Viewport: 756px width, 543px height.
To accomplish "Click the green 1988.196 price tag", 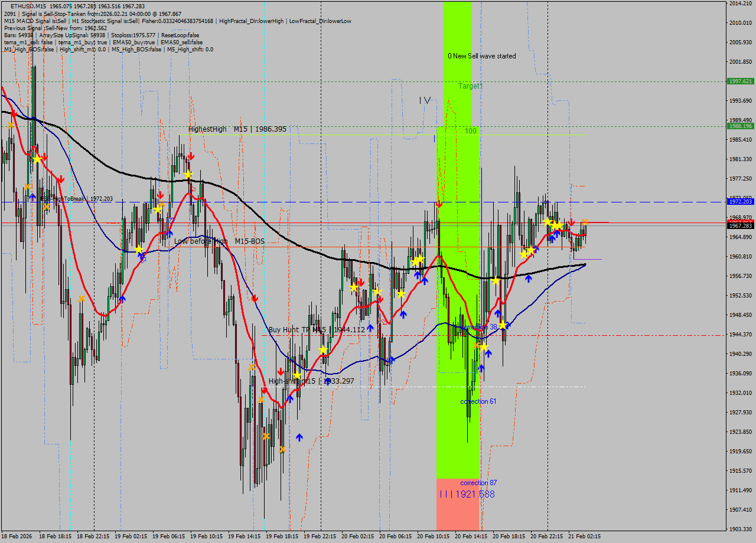I will coord(740,126).
